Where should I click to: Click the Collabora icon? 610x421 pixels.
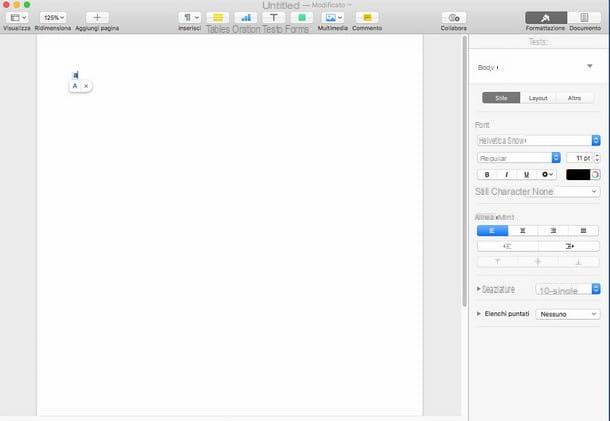point(454,18)
